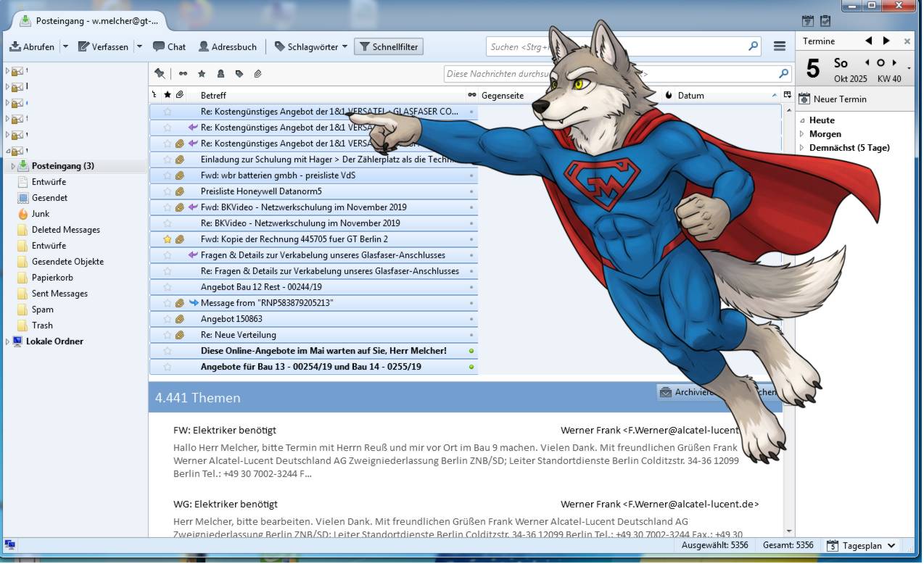The height and width of the screenshot is (564, 924).
Task: Toggle unread-only filter in quick filter bar
Action: pyautogui.click(x=183, y=73)
